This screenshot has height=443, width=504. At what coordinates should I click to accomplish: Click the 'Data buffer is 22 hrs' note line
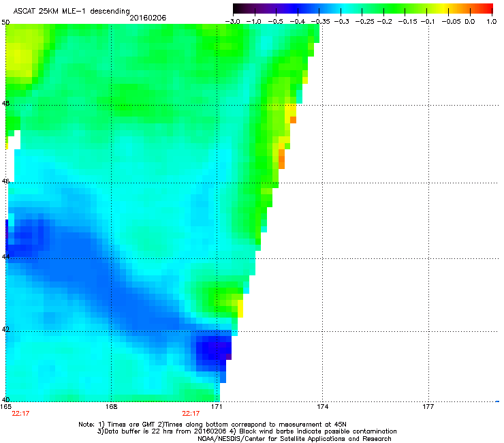(247, 431)
